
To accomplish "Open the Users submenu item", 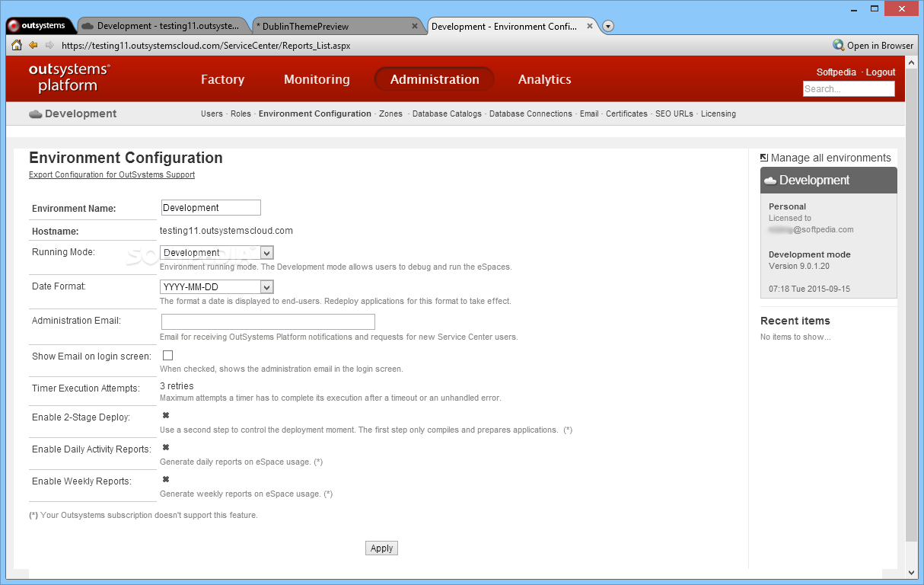I will (x=212, y=113).
